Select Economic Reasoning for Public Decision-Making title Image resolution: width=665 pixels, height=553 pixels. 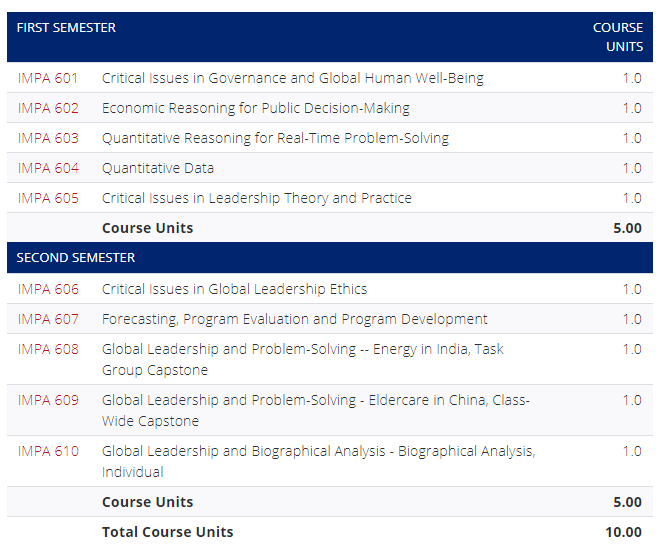[x=256, y=109]
